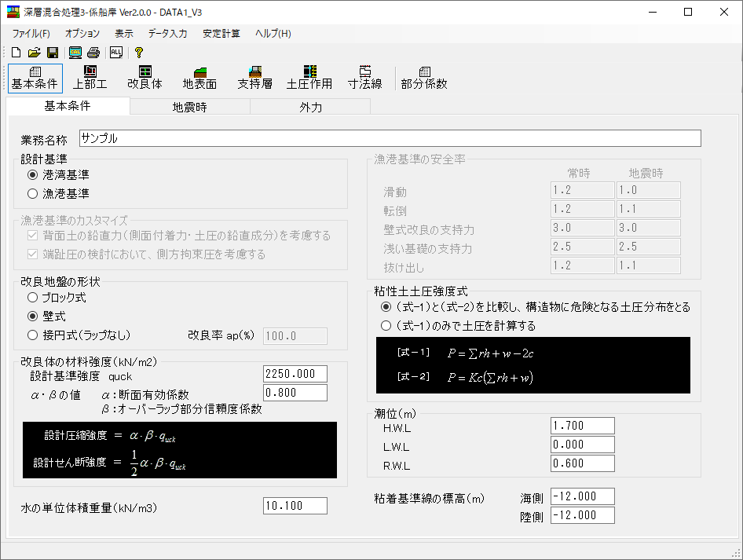Click the Open folder icon

click(x=34, y=53)
